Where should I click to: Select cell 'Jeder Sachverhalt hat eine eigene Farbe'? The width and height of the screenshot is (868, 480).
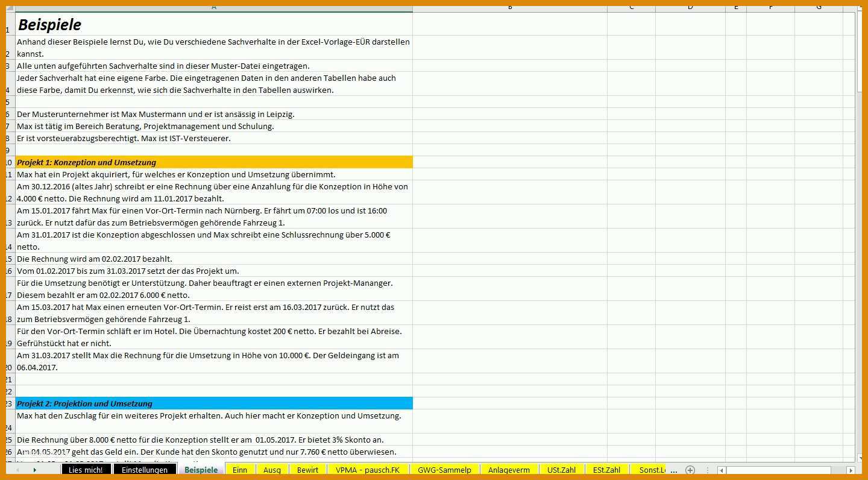pyautogui.click(x=214, y=84)
